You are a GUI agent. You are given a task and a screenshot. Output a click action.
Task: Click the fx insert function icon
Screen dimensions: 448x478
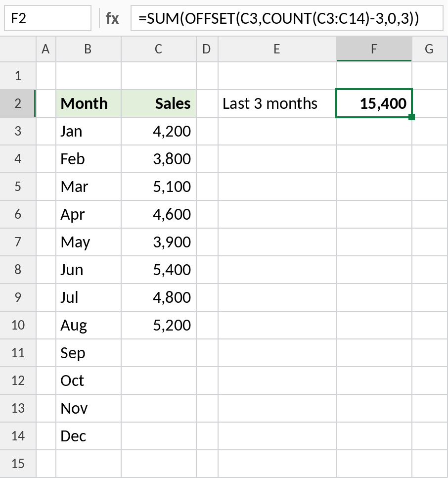pos(112,18)
